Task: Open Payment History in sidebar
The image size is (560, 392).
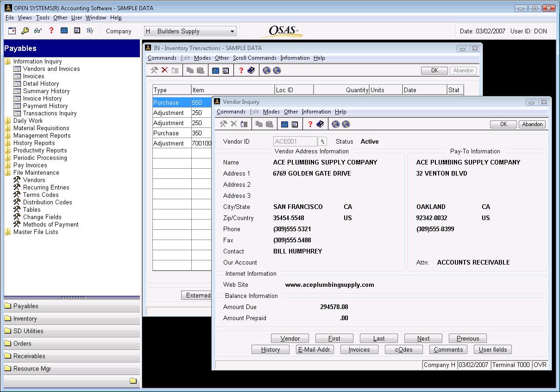Action: coord(45,106)
